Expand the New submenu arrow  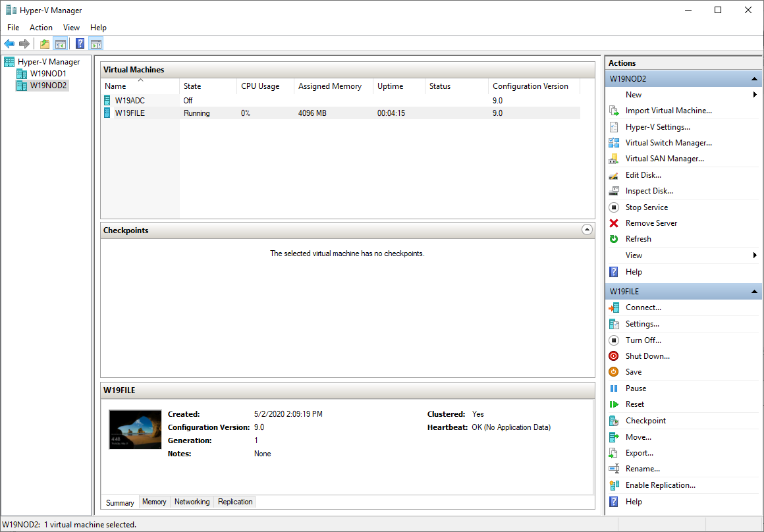755,95
